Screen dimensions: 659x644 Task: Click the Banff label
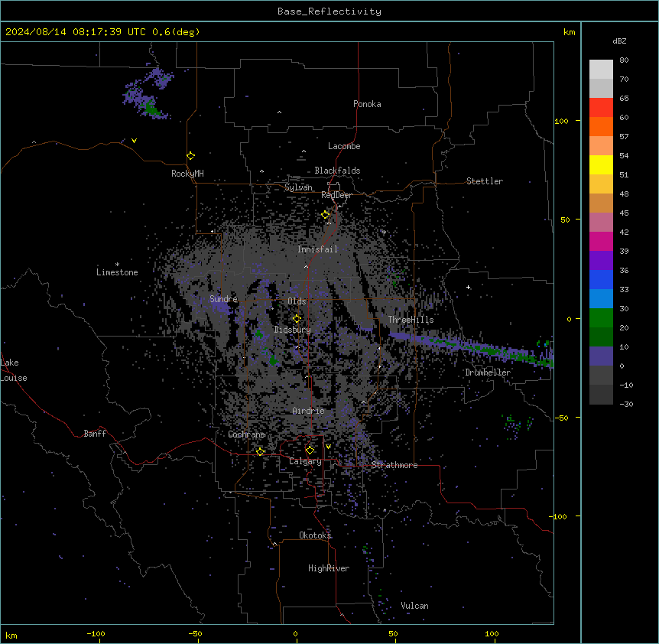point(95,434)
